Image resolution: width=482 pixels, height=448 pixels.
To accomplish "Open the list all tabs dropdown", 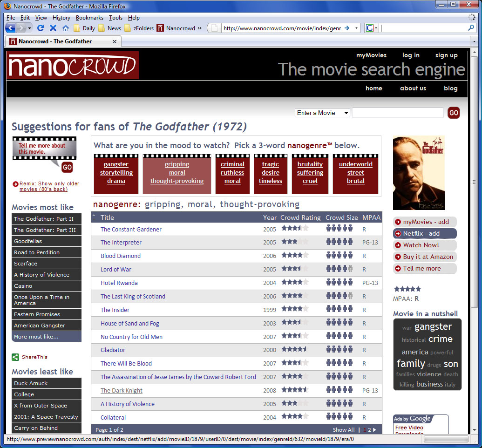I will tap(474, 41).
